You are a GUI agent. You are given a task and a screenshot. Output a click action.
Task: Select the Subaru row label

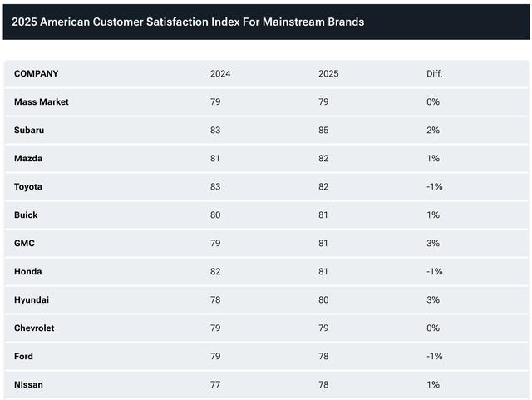(29, 130)
